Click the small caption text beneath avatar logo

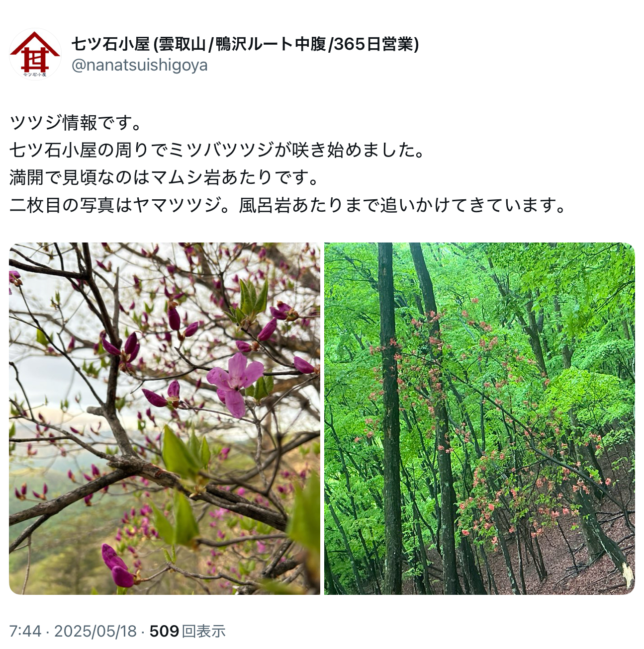click(x=34, y=75)
